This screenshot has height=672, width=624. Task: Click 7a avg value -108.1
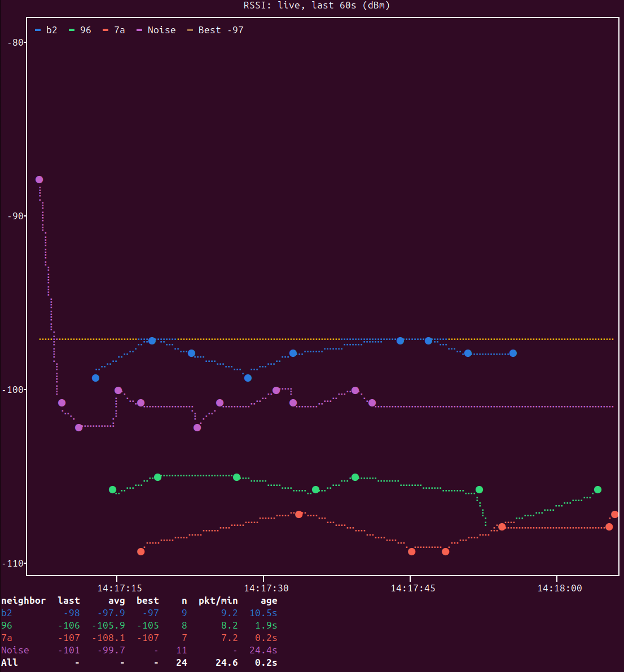coord(108,638)
